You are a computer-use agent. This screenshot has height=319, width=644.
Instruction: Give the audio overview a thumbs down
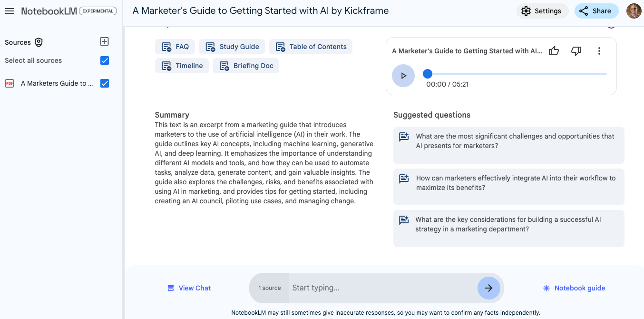point(576,51)
